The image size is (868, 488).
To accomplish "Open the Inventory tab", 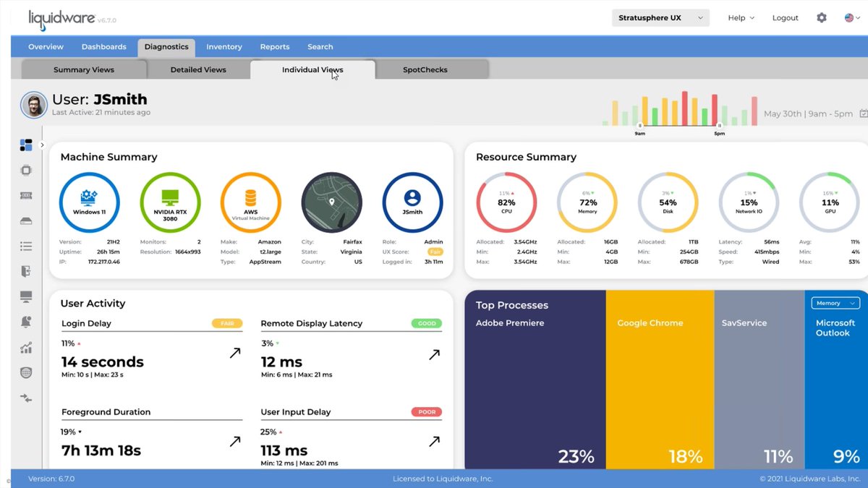I will tap(224, 47).
